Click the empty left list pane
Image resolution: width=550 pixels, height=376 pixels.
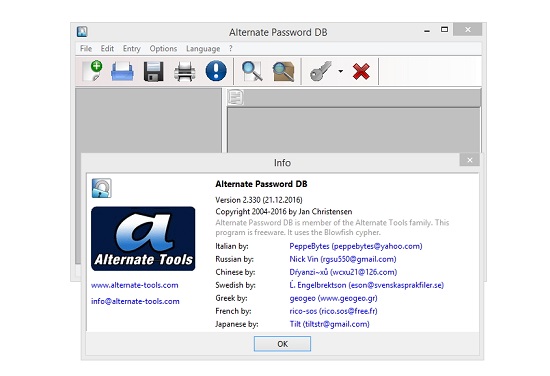pyautogui.click(x=148, y=120)
